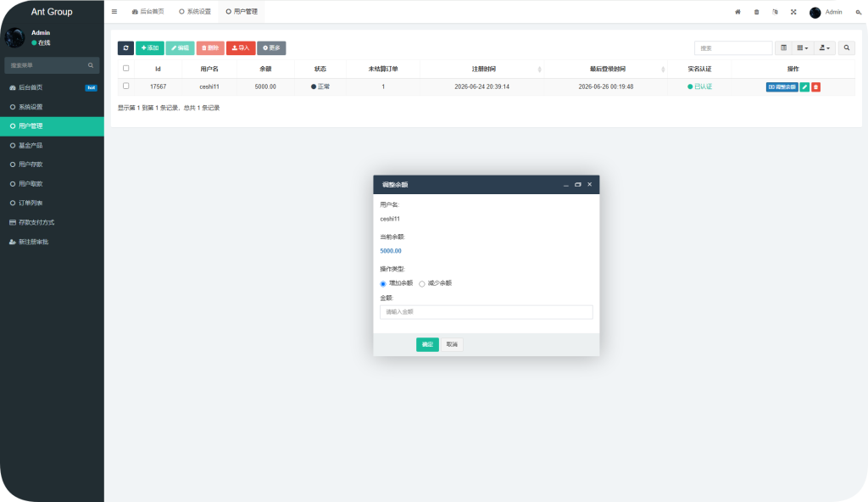Switch to the 用户管理 tab
Image resolution: width=868 pixels, height=502 pixels.
click(242, 12)
